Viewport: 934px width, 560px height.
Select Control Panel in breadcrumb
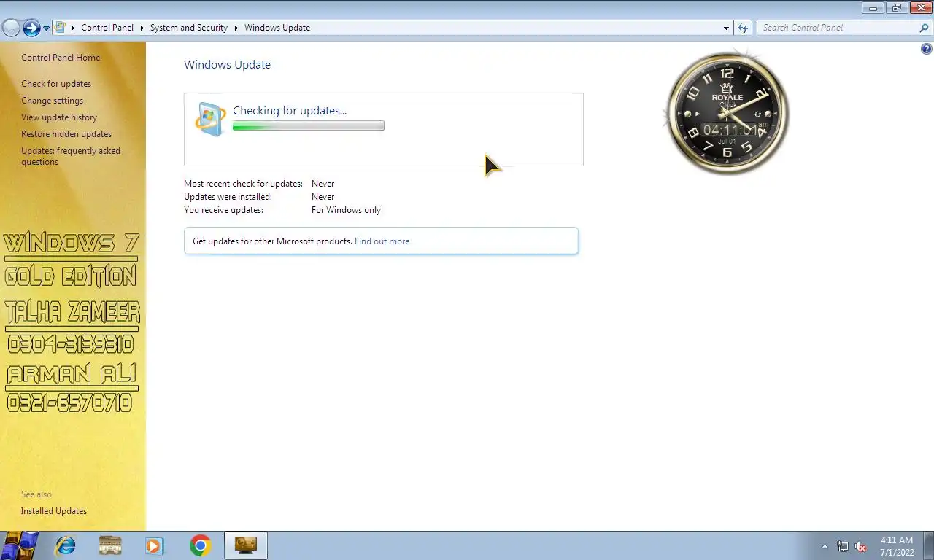[107, 28]
